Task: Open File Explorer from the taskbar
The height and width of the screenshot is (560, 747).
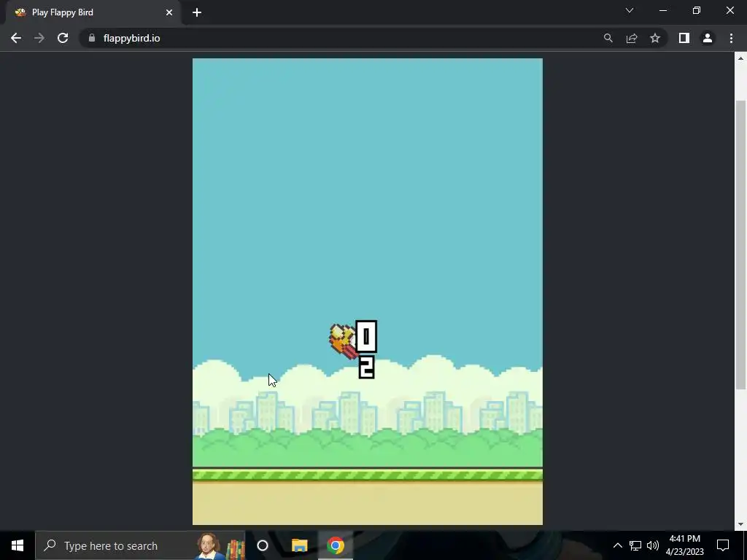Action: pos(300,545)
